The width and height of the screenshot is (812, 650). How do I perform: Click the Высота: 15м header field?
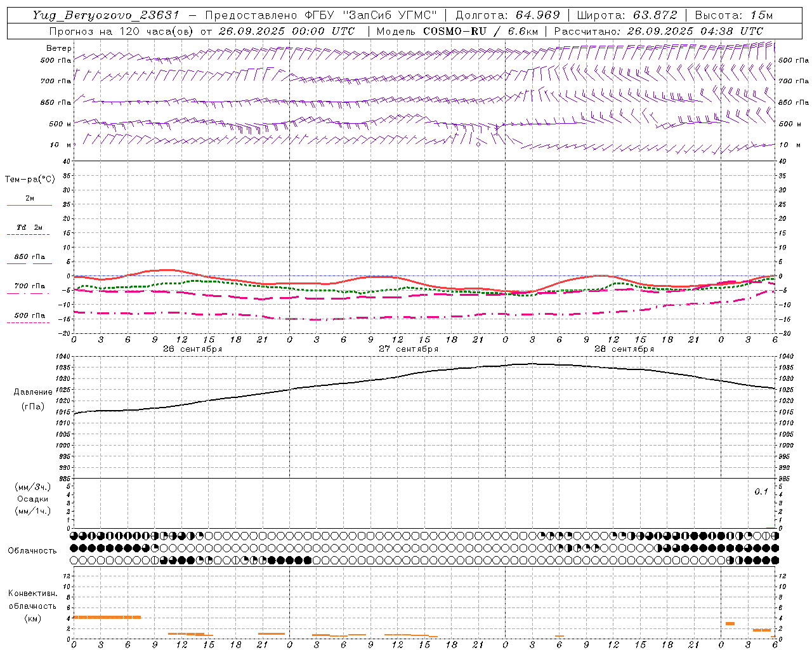pyautogui.click(x=734, y=15)
